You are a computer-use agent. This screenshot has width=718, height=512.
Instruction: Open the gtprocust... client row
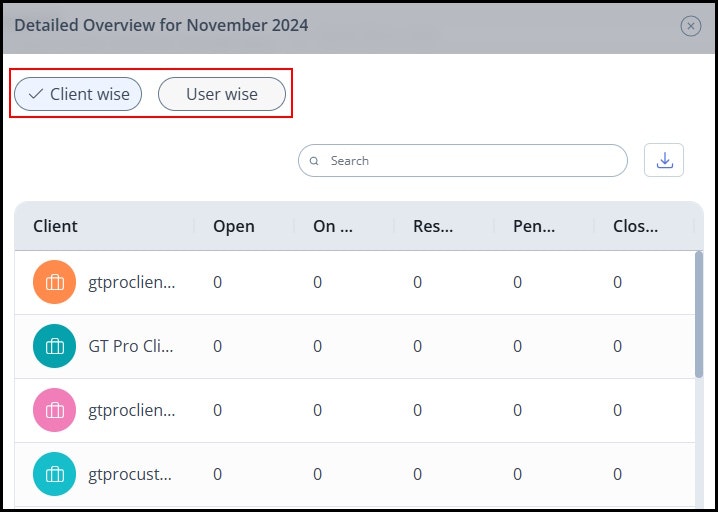point(355,474)
